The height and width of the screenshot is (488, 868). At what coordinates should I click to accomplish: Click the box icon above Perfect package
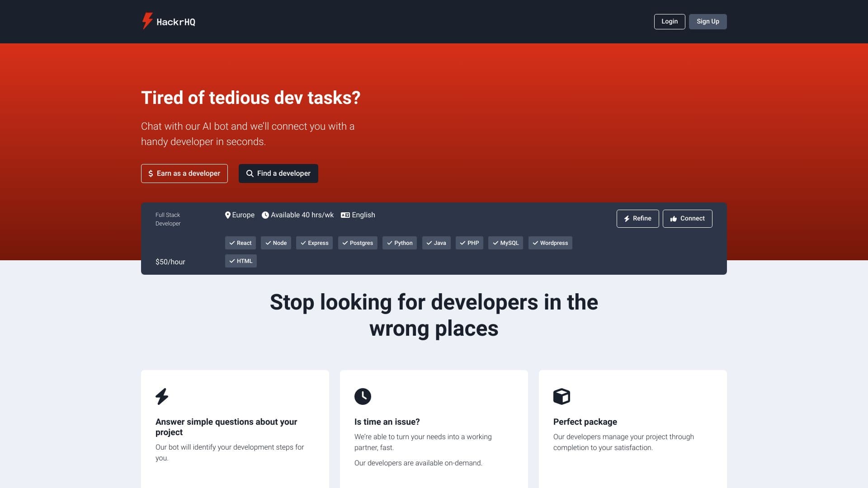click(561, 396)
